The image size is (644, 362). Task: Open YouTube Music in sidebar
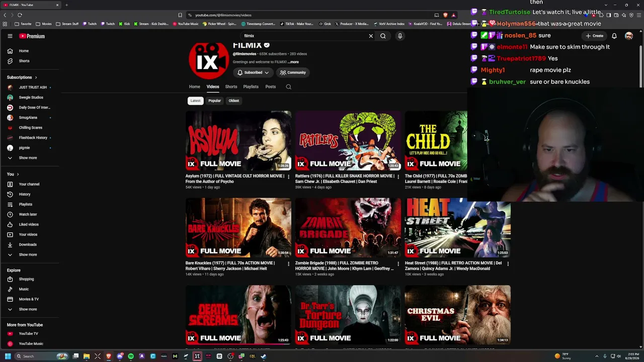pos(30,343)
